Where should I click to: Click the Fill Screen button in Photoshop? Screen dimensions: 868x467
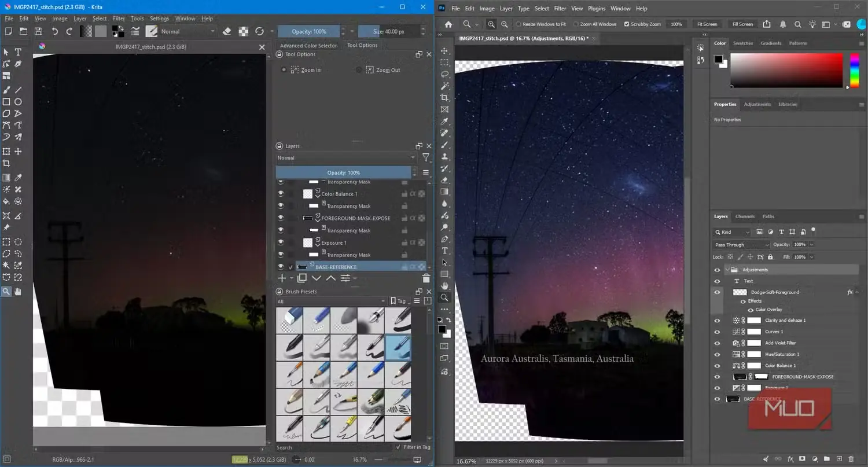coord(742,24)
